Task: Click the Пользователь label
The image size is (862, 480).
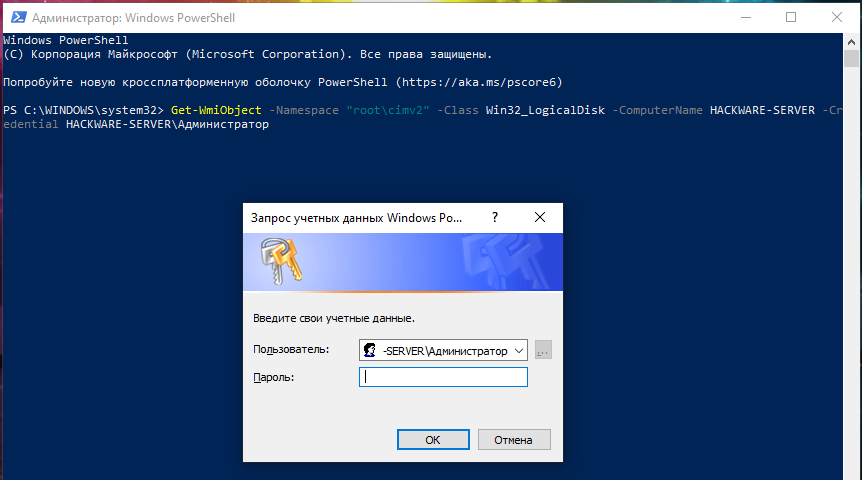Action: [291, 350]
